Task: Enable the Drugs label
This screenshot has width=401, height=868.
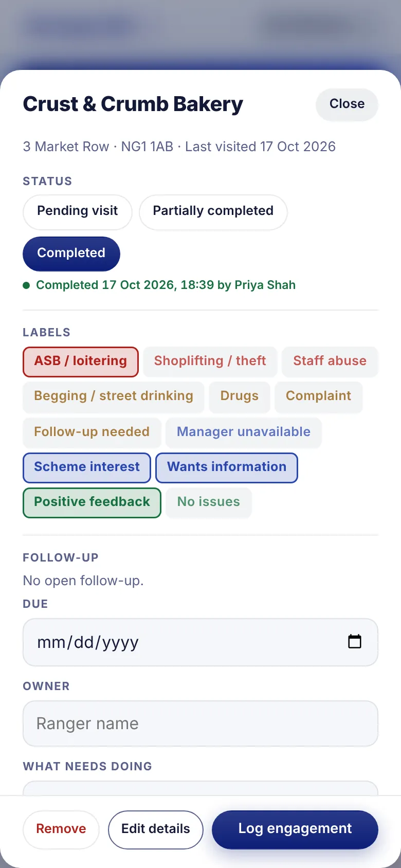Action: tap(240, 396)
